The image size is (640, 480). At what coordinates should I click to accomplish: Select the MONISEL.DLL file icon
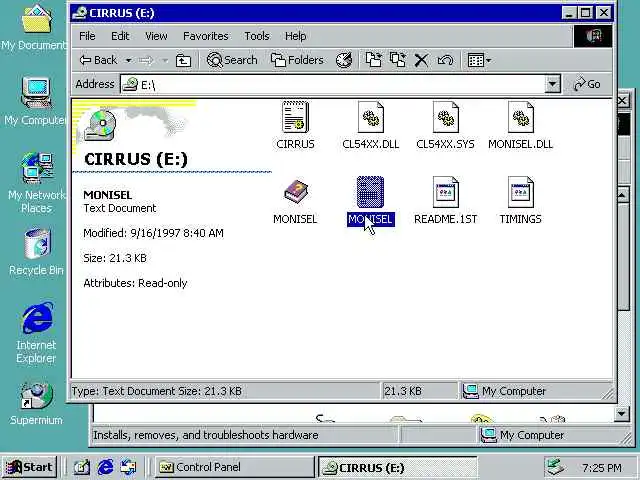520,118
